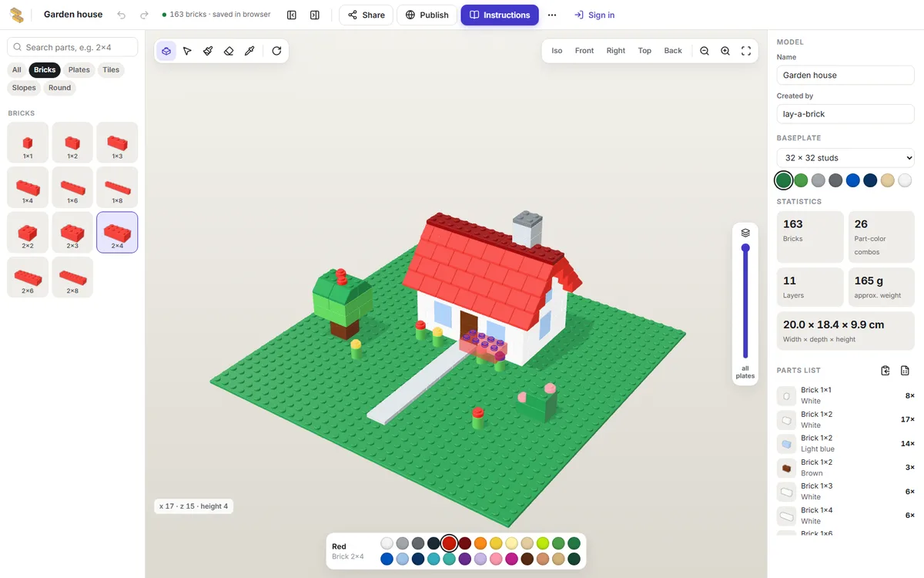This screenshot has height=578, width=924.
Task: Click the Share button
Action: point(366,15)
